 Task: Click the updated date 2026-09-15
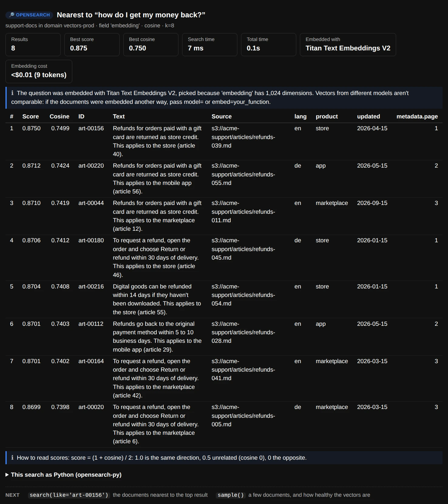pyautogui.click(x=372, y=203)
